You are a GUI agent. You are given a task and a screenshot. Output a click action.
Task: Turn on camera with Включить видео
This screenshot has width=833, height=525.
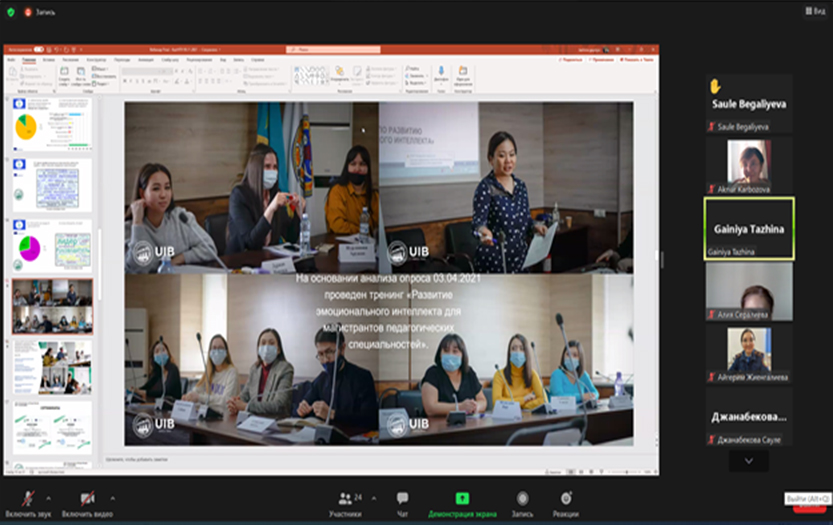click(88, 502)
